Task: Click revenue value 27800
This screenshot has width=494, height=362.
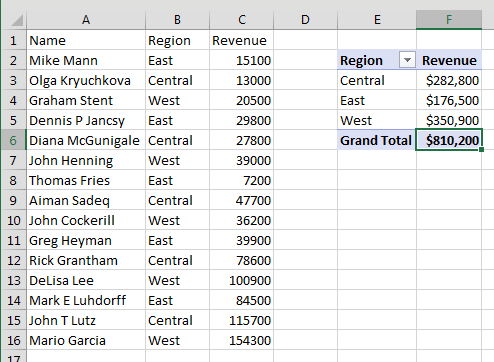Action: [x=242, y=140]
